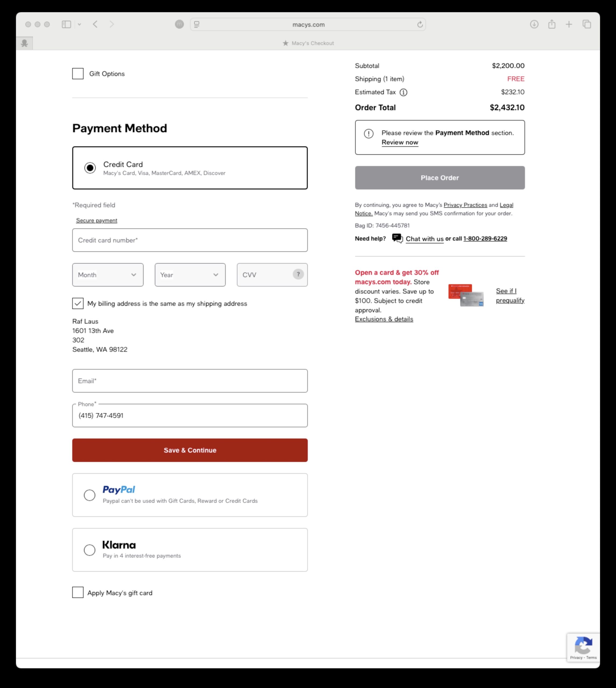This screenshot has width=616, height=688.
Task: Click the chat bubble icon next to Need help
Action: pos(397,238)
